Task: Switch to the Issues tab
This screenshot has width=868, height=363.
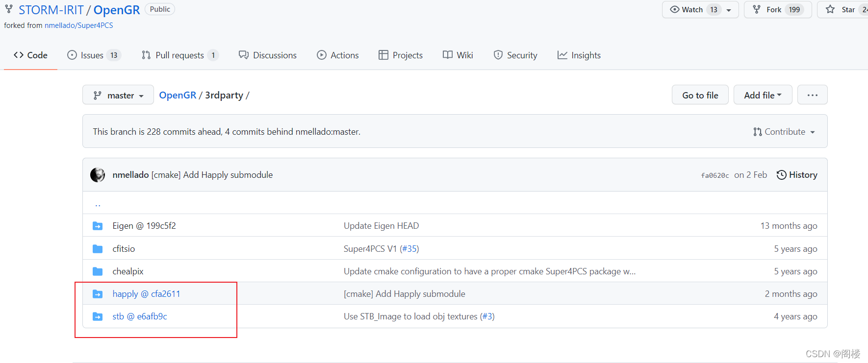Action: tap(94, 55)
